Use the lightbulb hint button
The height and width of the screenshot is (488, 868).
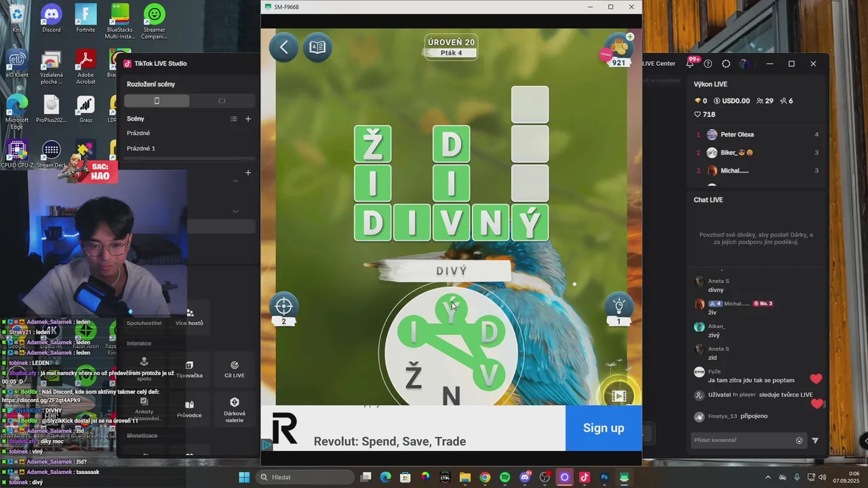pos(618,309)
